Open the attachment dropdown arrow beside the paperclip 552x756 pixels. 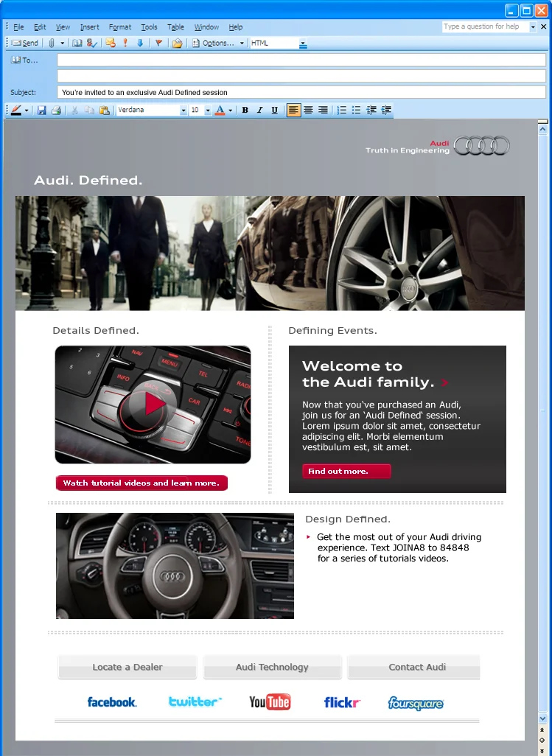pyautogui.click(x=62, y=43)
